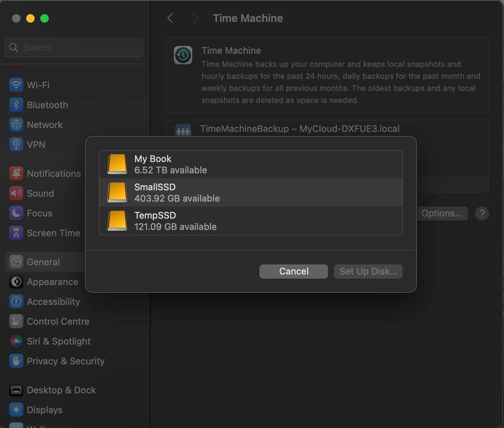The image size is (504, 428).
Task: Click '6.52 TB available' text
Action: tap(171, 170)
